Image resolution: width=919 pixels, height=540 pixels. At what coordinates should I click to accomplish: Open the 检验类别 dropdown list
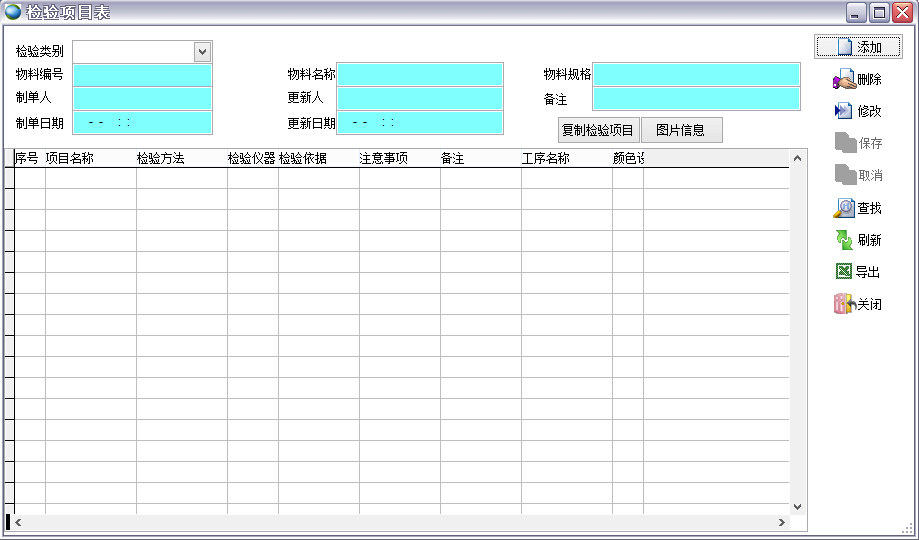tap(202, 51)
